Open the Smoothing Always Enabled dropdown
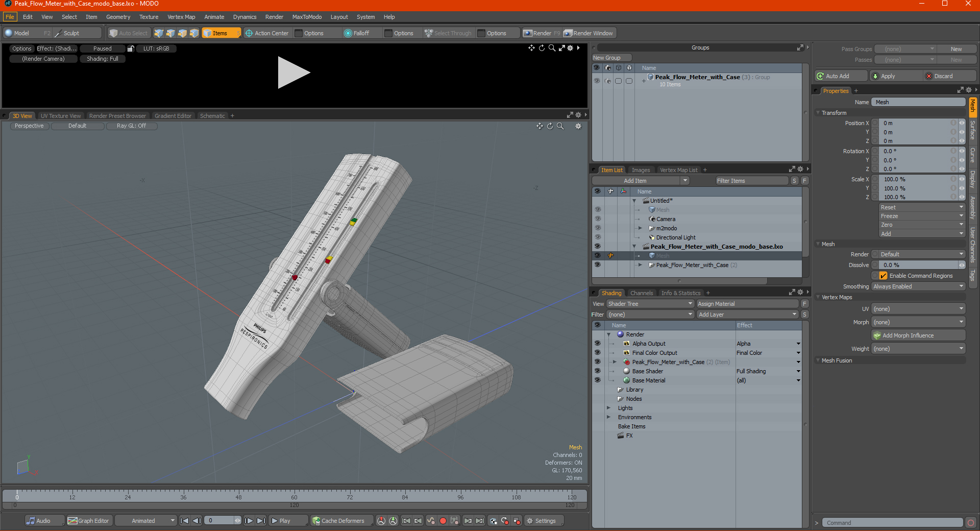This screenshot has width=980, height=531. [918, 286]
